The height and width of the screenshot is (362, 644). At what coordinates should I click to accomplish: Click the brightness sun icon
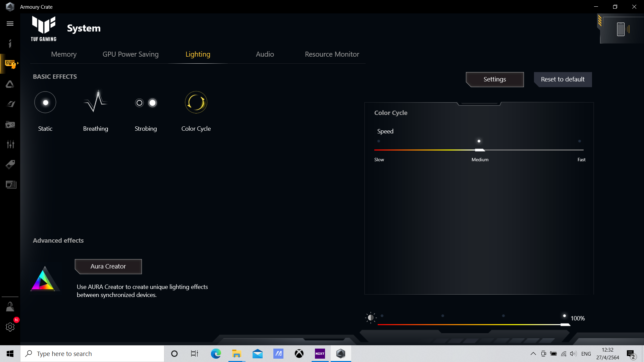tap(371, 317)
